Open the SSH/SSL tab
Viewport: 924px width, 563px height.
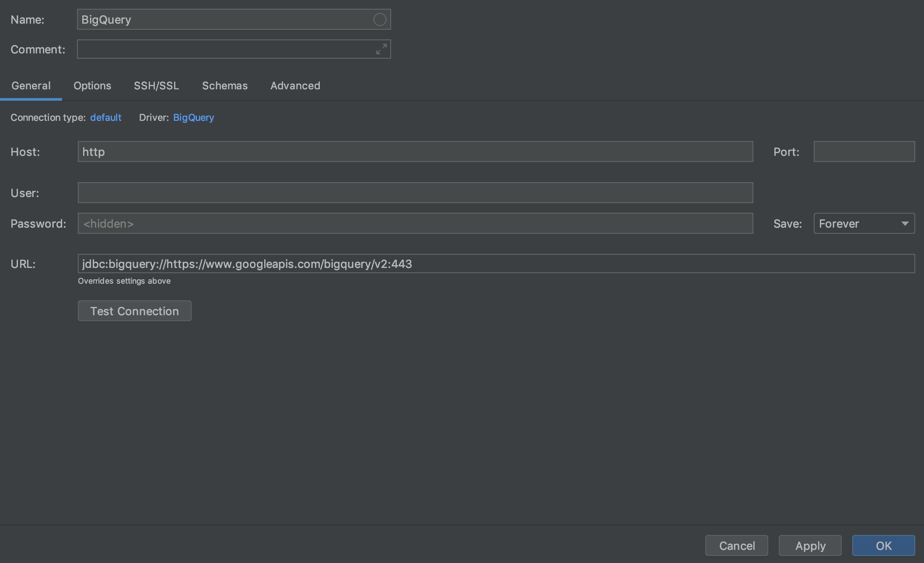(x=156, y=85)
